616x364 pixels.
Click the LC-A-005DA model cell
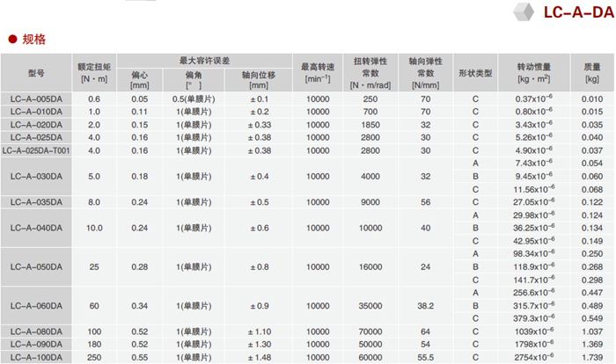36,99
